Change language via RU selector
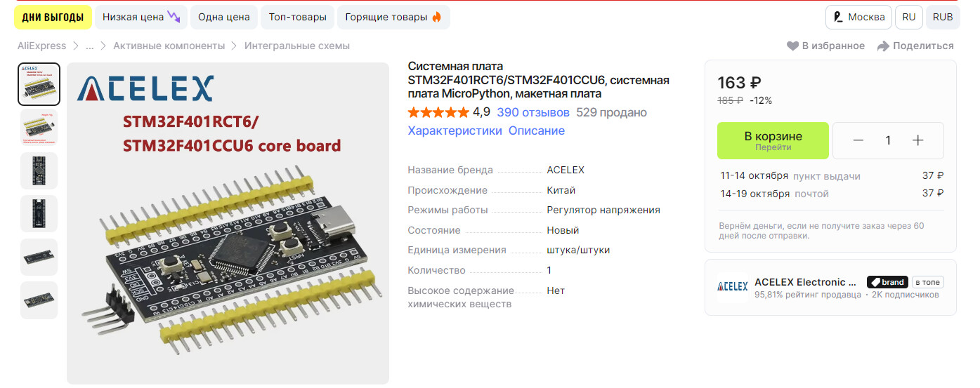The image size is (980, 388). [x=909, y=17]
